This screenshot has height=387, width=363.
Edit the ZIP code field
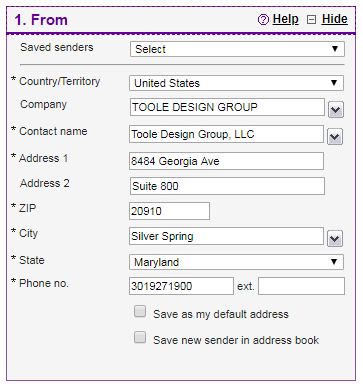point(169,211)
